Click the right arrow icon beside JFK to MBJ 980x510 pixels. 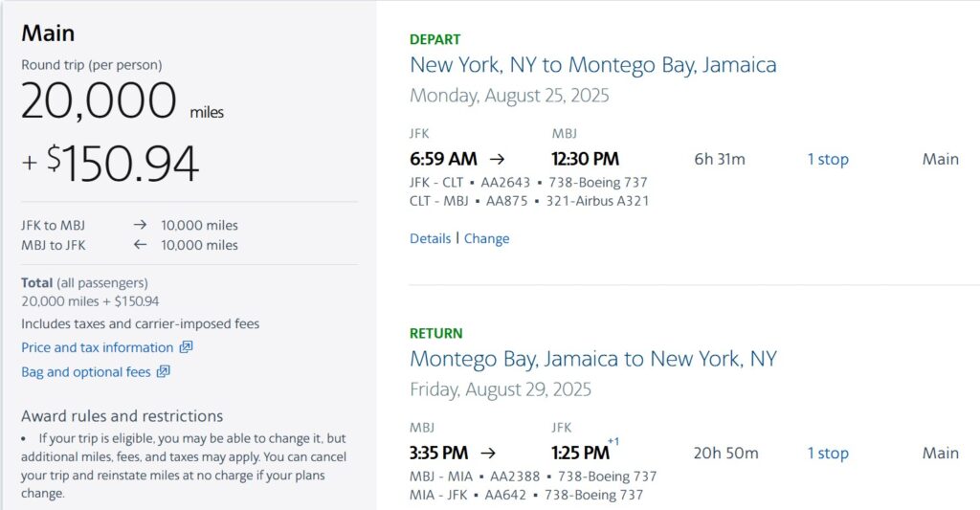click(140, 224)
